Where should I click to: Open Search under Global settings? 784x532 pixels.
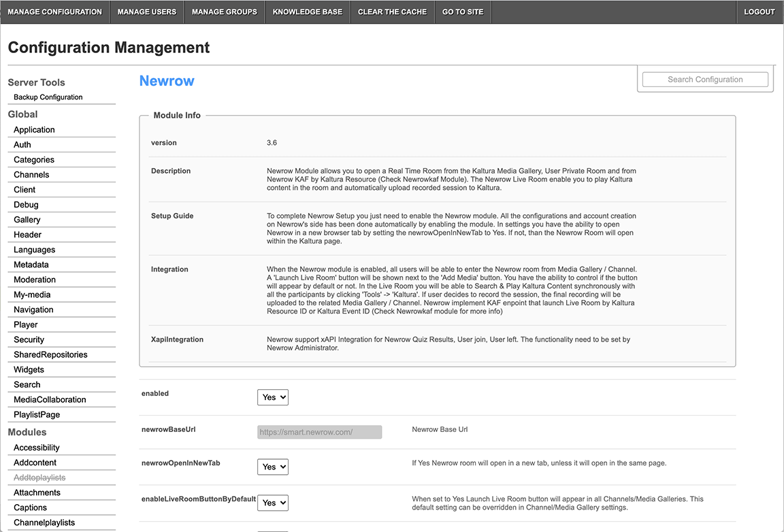[x=27, y=384]
